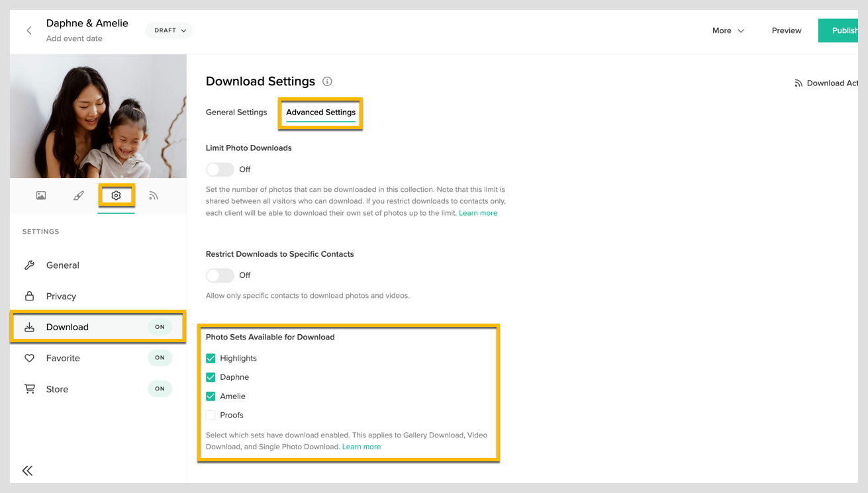
Task: Enable the Limit Photo Downloads toggle
Action: click(x=220, y=169)
